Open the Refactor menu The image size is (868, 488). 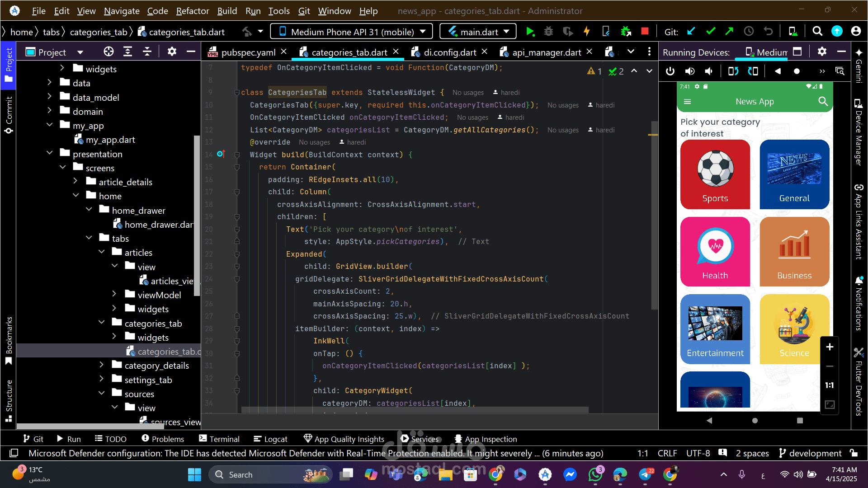[x=193, y=11]
